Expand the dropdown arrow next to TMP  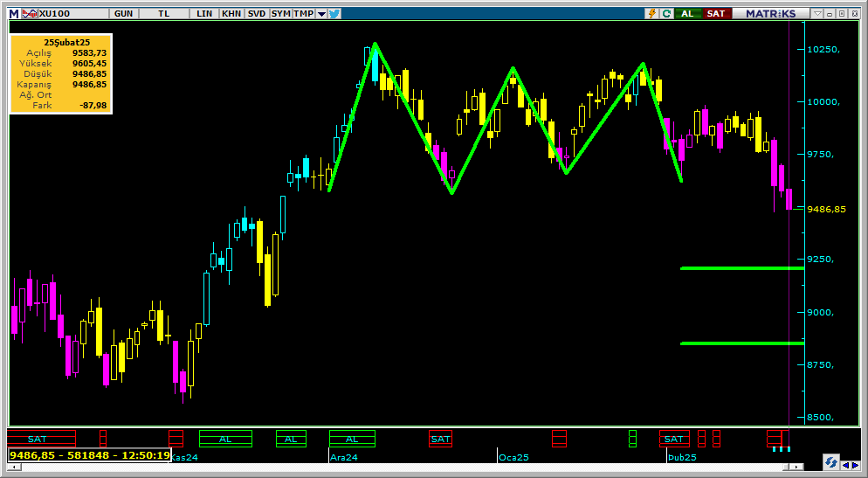pos(321,13)
